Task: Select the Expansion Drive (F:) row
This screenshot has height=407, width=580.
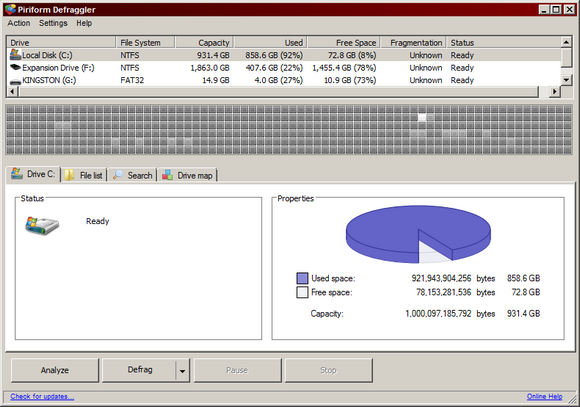Action: 283,68
